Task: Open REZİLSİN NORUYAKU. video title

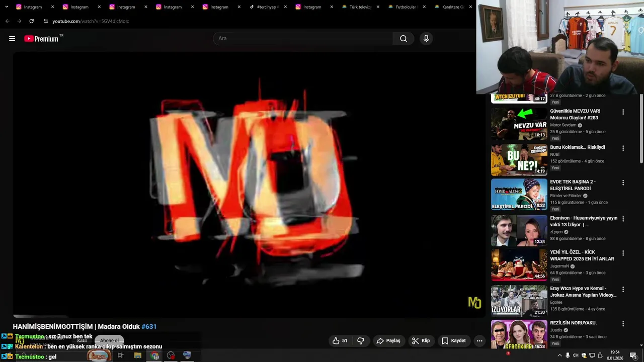Action: (573, 323)
